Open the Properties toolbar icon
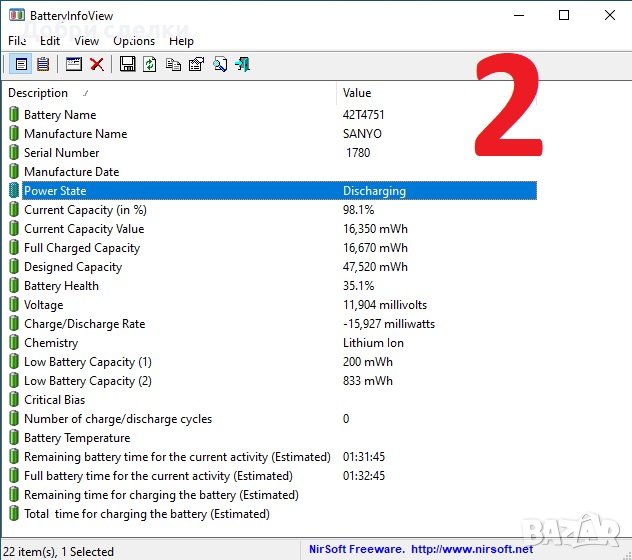 pos(196,65)
